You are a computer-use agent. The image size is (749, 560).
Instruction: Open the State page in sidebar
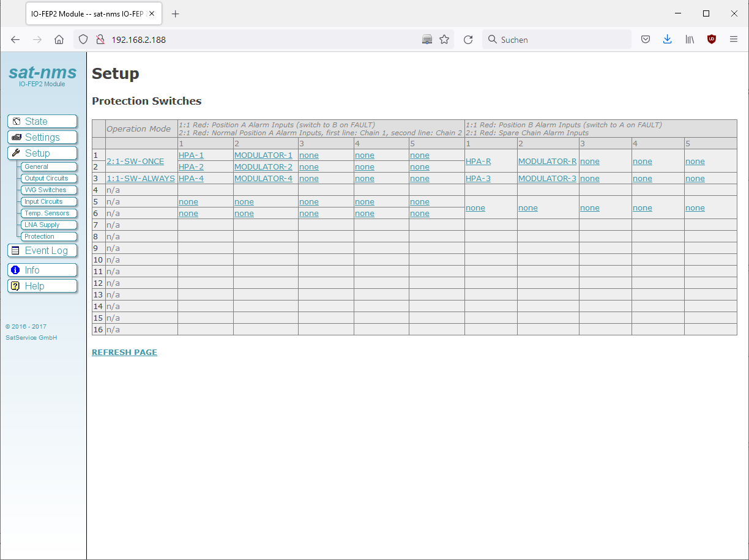pos(42,121)
